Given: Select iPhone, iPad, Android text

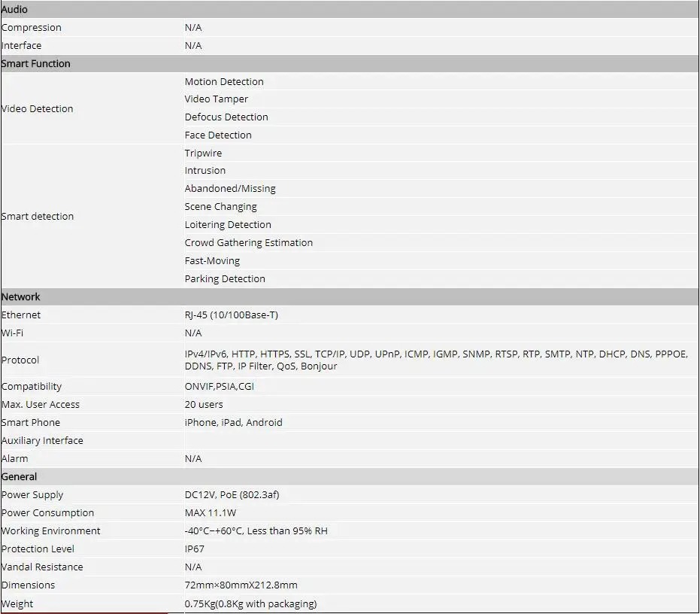Looking at the screenshot, I should 234,422.
